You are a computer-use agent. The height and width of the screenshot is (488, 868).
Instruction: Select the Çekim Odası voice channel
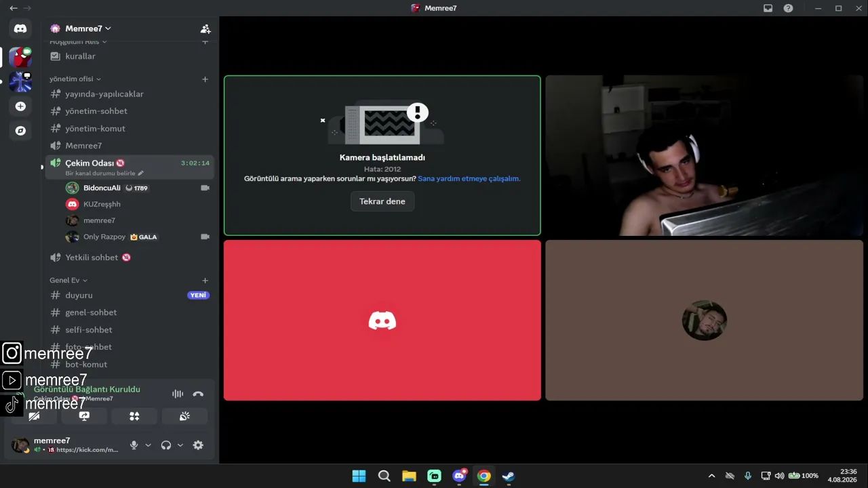(130, 167)
